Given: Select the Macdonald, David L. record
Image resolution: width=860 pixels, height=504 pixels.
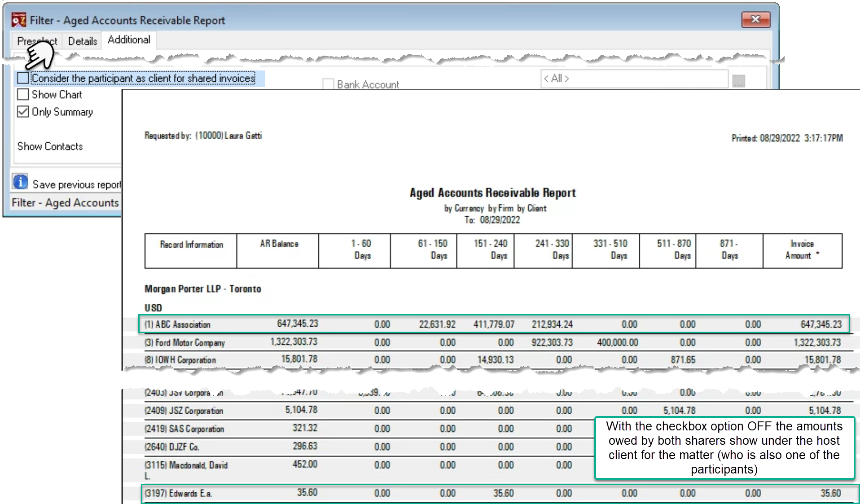Looking at the screenshot, I should [x=186, y=470].
